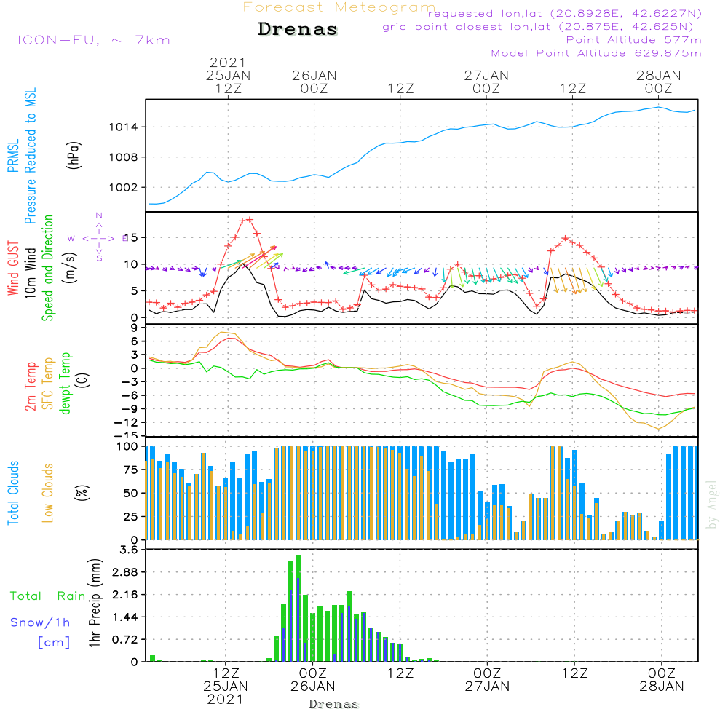Click the '0.72' precipitation axis value
This screenshot has width=728, height=728.
(125, 640)
